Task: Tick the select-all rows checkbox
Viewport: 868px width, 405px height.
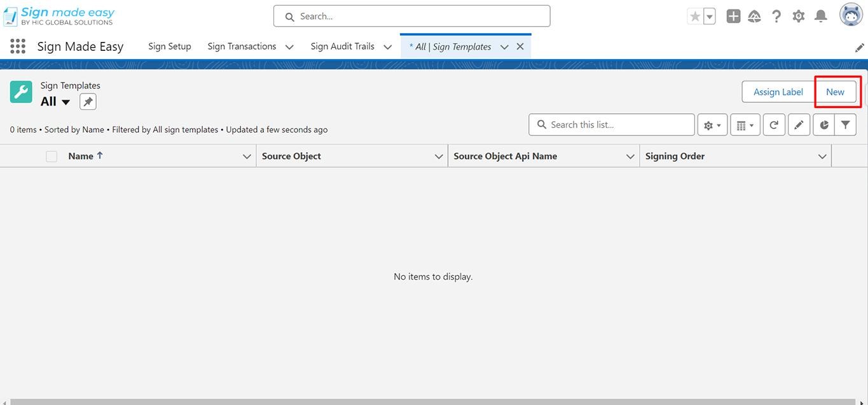Action: 52,156
